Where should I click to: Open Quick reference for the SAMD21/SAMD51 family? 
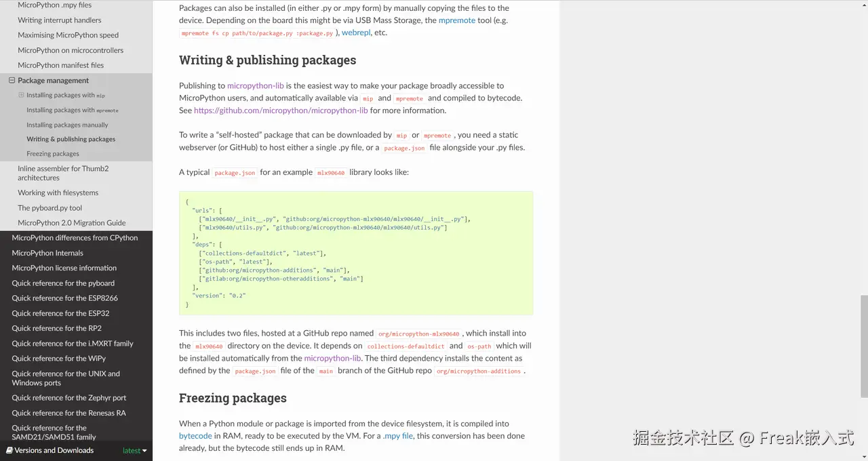pyautogui.click(x=54, y=433)
